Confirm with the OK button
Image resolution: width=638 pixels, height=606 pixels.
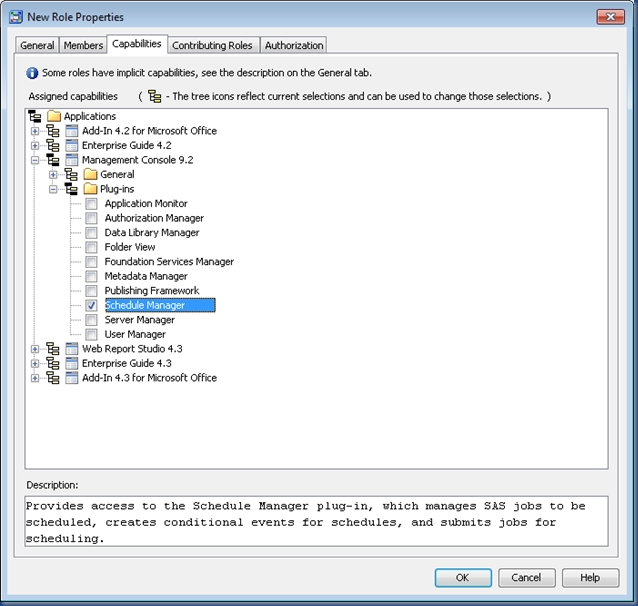tap(463, 578)
